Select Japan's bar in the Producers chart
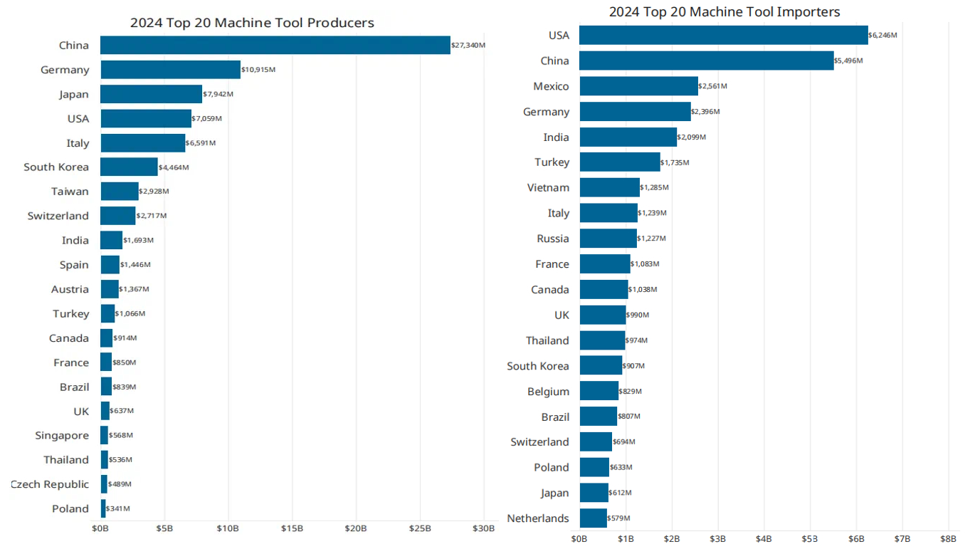The width and height of the screenshot is (980, 549). 152,94
